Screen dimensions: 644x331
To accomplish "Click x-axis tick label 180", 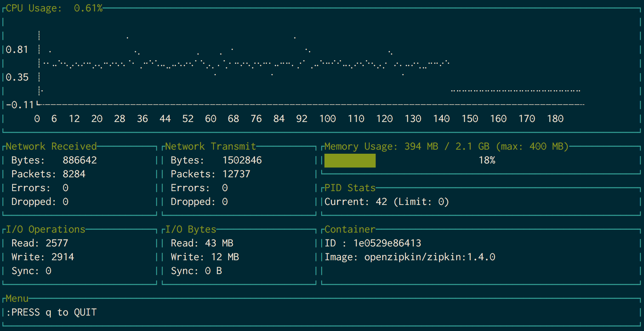I will click(x=555, y=119).
